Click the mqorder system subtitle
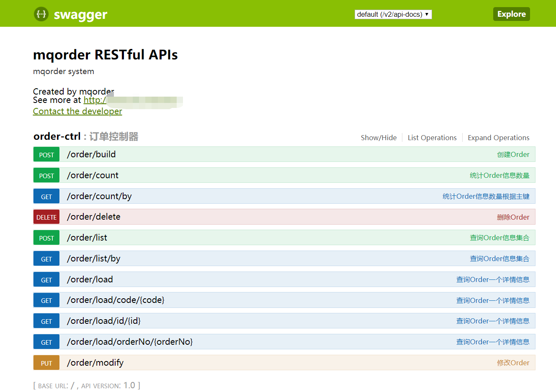 (64, 71)
